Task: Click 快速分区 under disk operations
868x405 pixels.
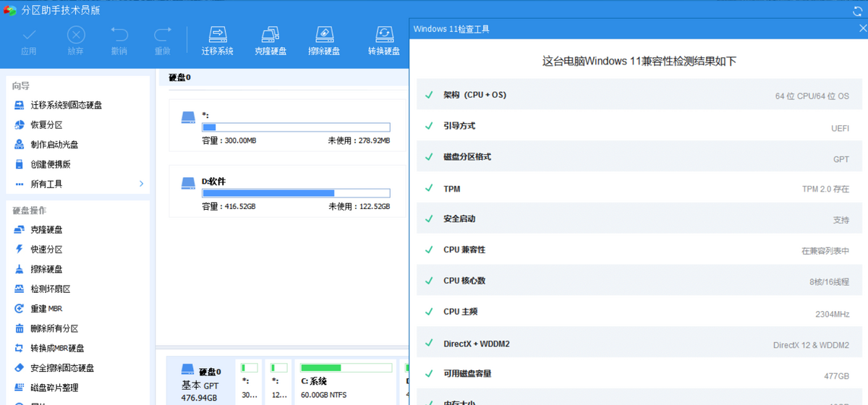Action: coord(46,249)
